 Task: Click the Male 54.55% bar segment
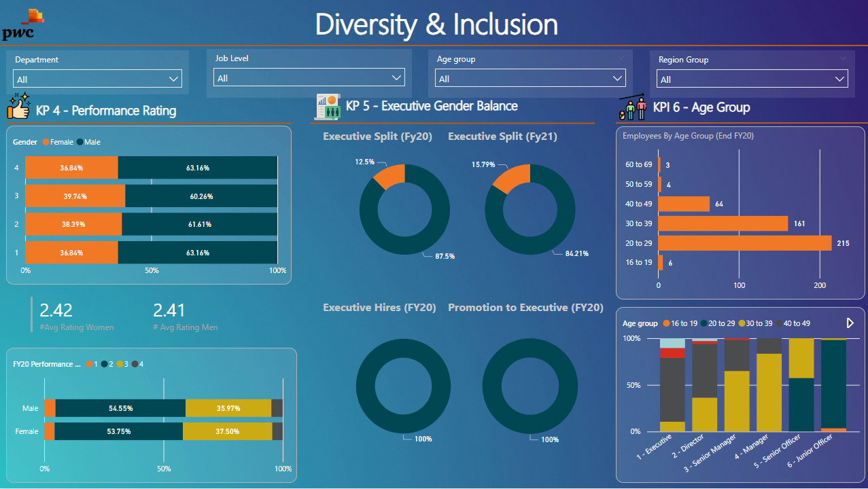point(120,408)
